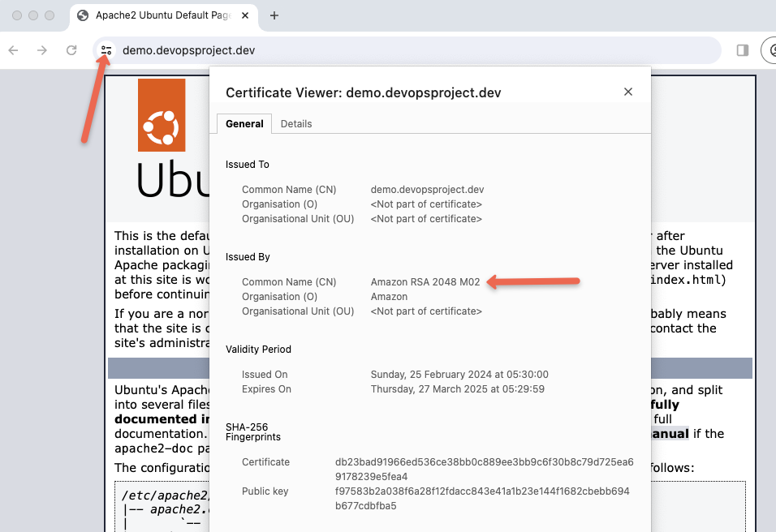Reload the page with the refresh icon
The height and width of the screenshot is (532, 776).
click(x=71, y=50)
